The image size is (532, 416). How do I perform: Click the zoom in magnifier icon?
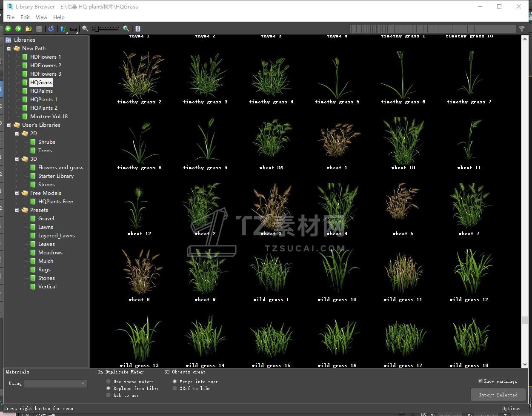126,28
